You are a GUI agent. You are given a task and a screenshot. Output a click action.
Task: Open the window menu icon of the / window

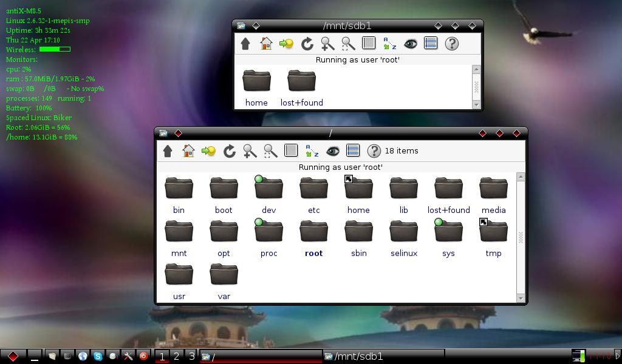tap(163, 133)
